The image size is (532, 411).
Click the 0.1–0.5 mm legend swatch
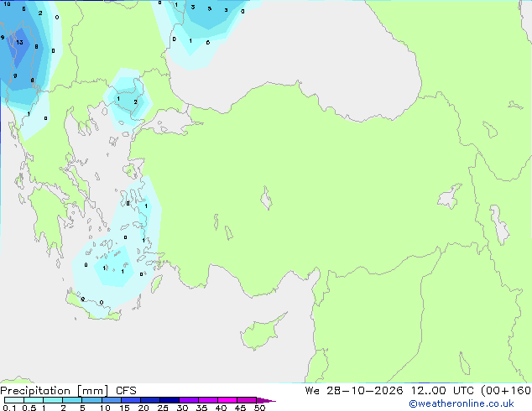[14, 400]
